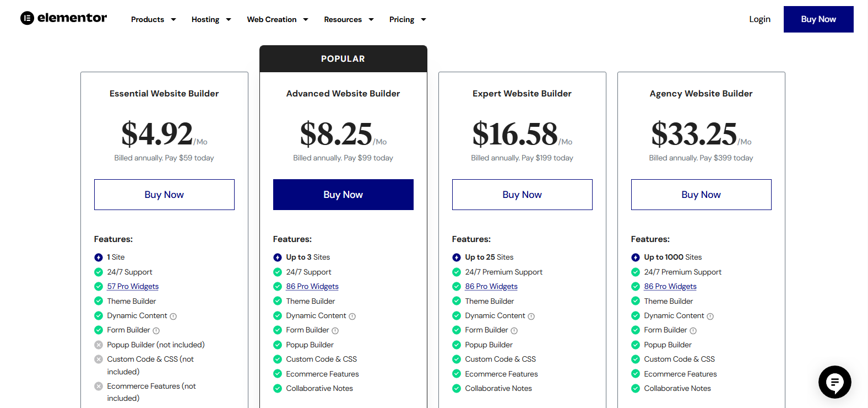This screenshot has height=408, width=868.
Task: Expand the Web Creation dropdown arrow
Action: pos(306,19)
